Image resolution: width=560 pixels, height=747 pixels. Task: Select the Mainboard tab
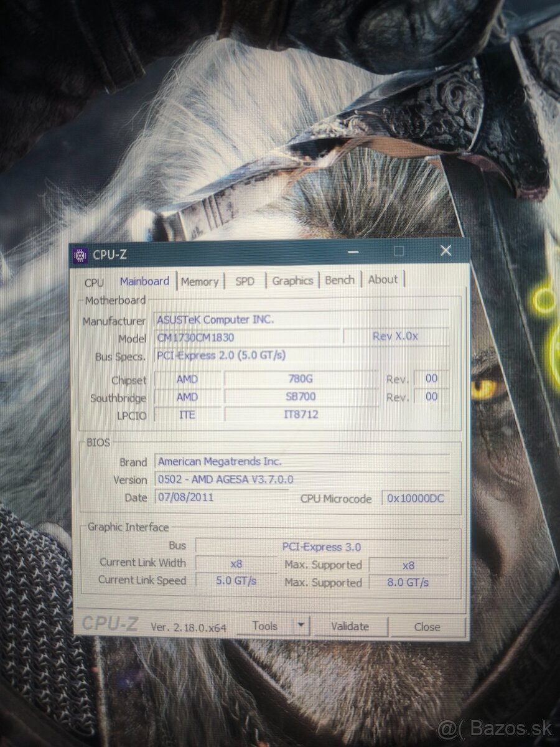coord(144,281)
